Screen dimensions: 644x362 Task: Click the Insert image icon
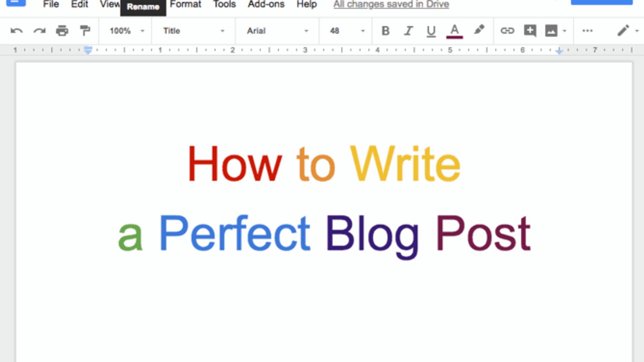551,31
